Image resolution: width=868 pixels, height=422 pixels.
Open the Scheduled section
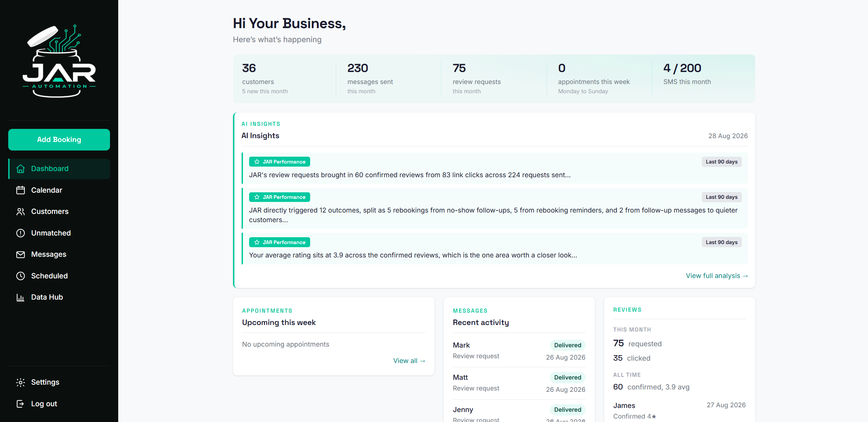(59, 276)
